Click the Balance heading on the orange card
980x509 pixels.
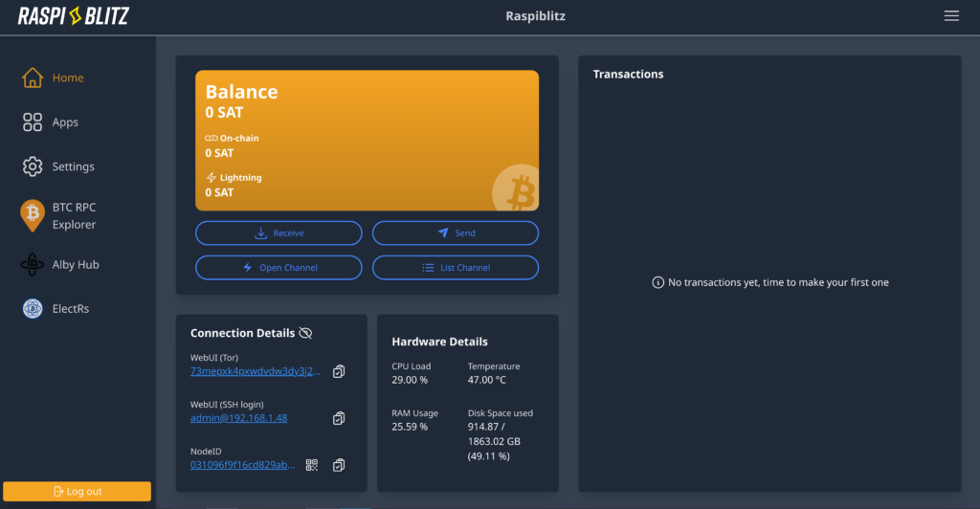tap(241, 92)
